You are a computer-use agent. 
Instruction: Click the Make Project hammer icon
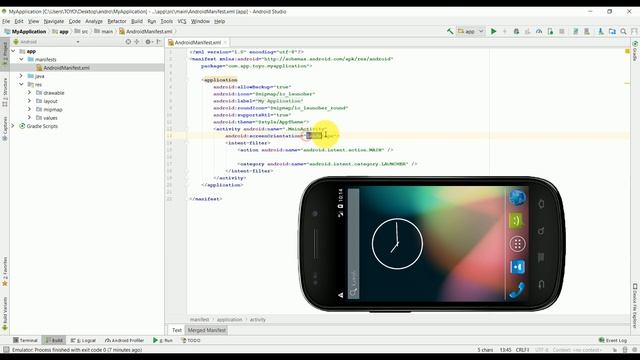(x=450, y=31)
